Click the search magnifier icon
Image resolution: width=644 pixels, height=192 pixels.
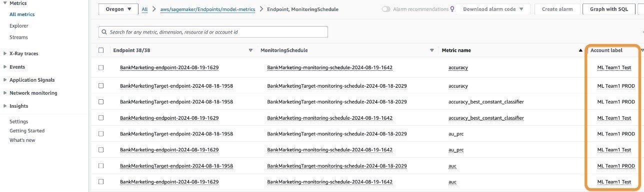point(104,32)
